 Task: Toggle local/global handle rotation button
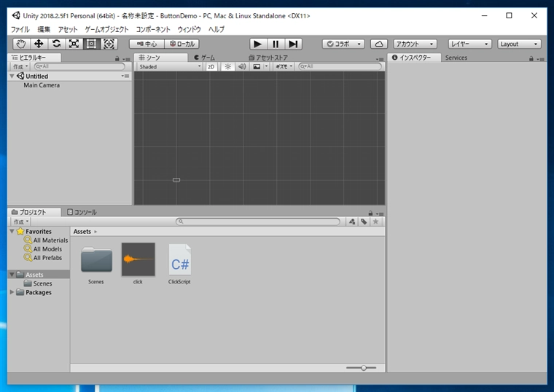click(182, 44)
